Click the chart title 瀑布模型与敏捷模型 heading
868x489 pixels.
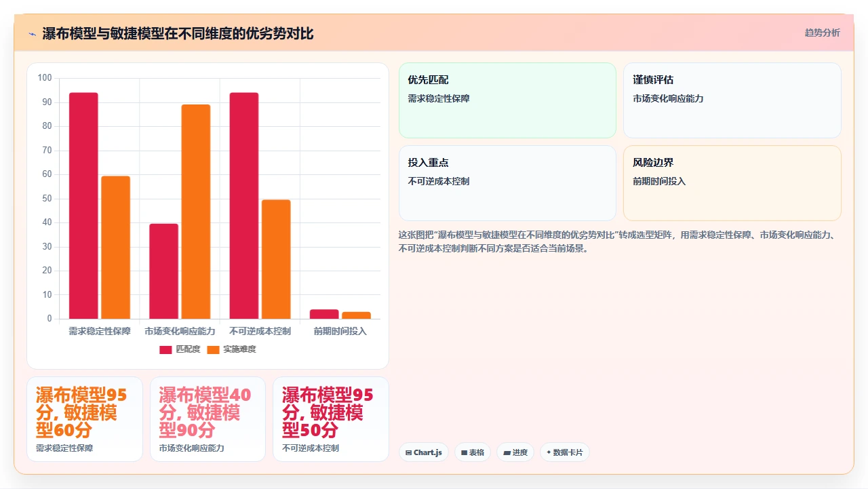(x=178, y=33)
